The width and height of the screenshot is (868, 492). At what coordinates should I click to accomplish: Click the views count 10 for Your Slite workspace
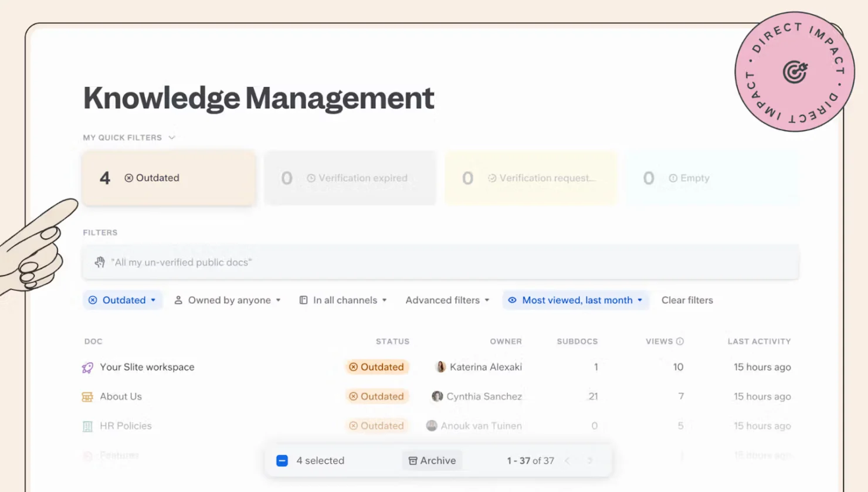[678, 367]
